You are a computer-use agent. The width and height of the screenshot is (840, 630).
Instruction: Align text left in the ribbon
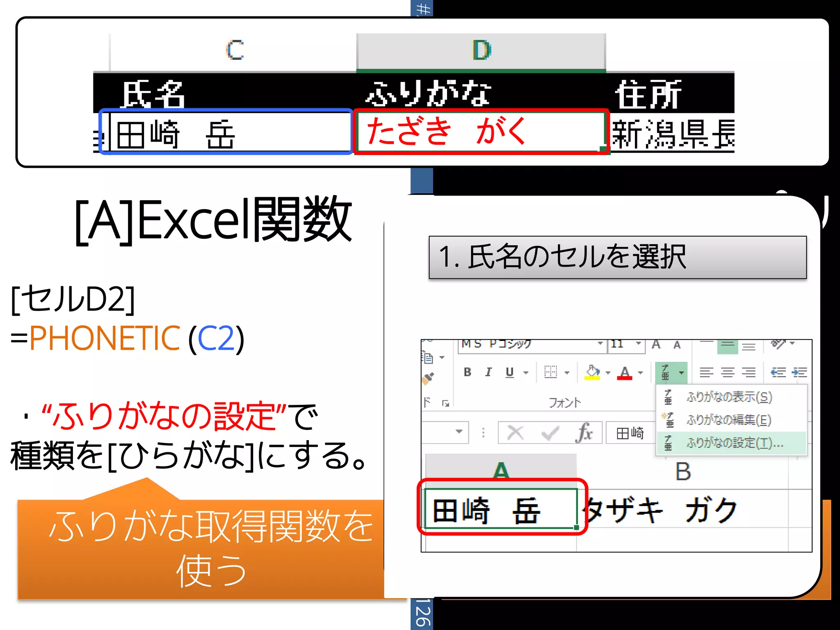[706, 372]
